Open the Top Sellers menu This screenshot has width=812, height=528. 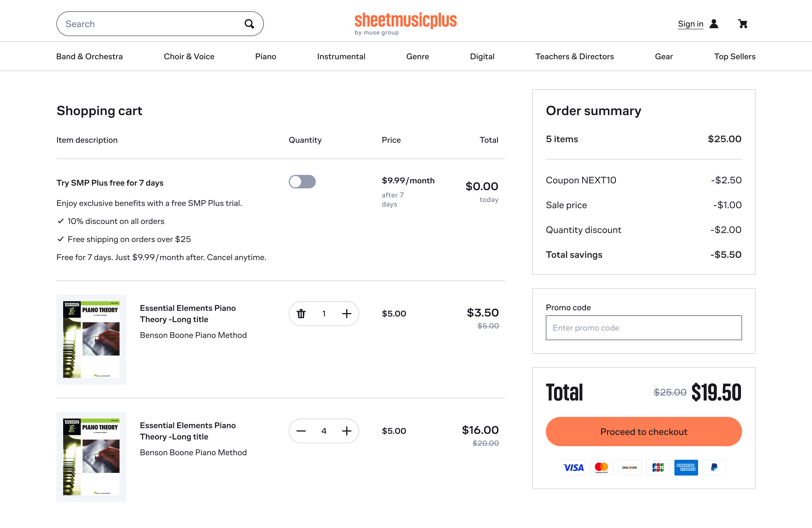click(x=735, y=56)
